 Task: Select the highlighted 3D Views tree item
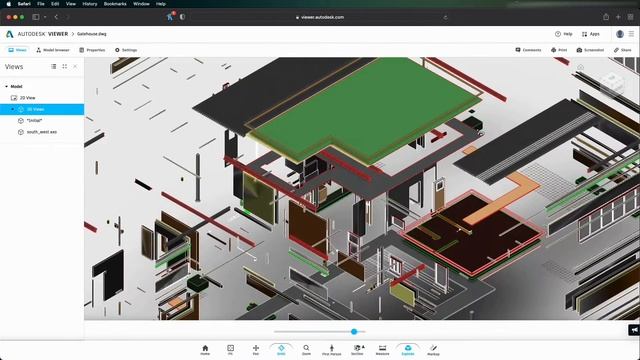[42, 109]
